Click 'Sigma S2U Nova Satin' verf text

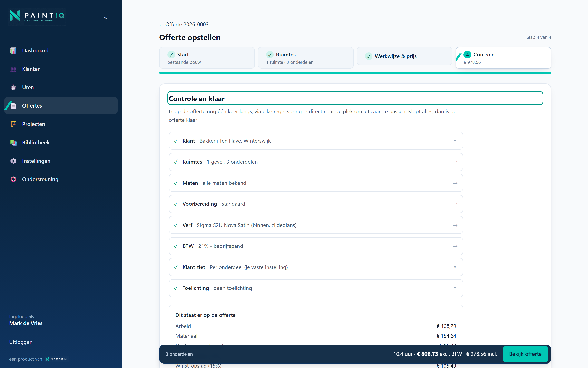click(247, 225)
